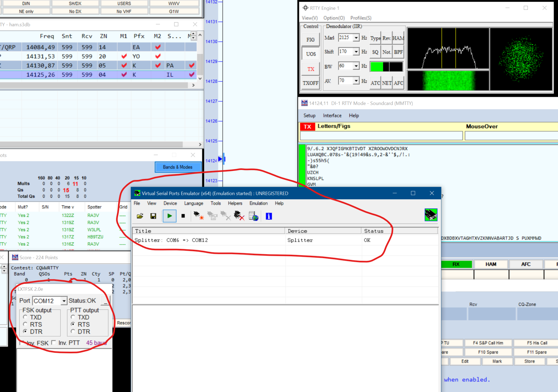This screenshot has width=558, height=392.
Task: Open the EXTFSK Port COM12 dropdown
Action: 64,301
